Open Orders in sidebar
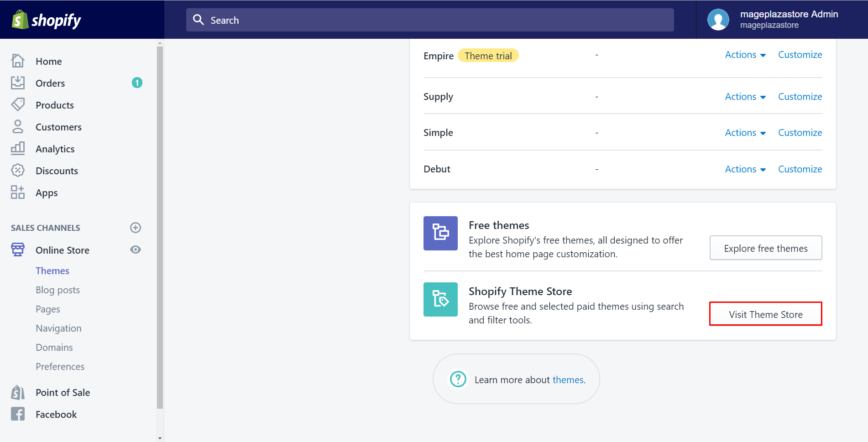 50,83
